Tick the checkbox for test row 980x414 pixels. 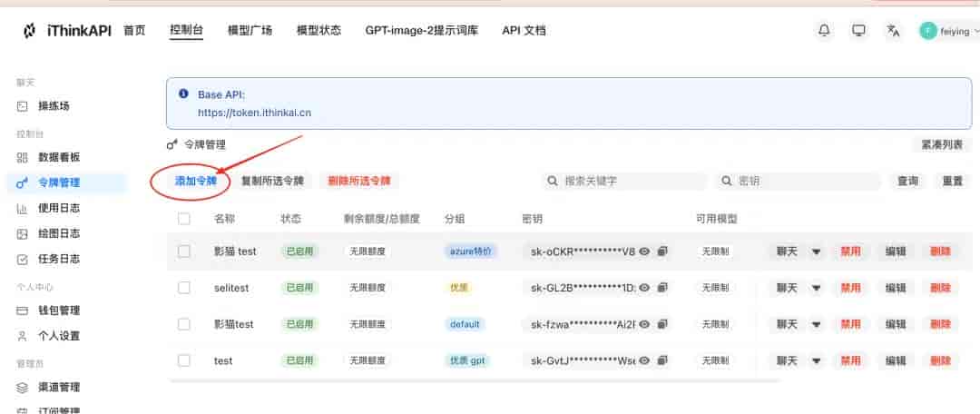(183, 360)
